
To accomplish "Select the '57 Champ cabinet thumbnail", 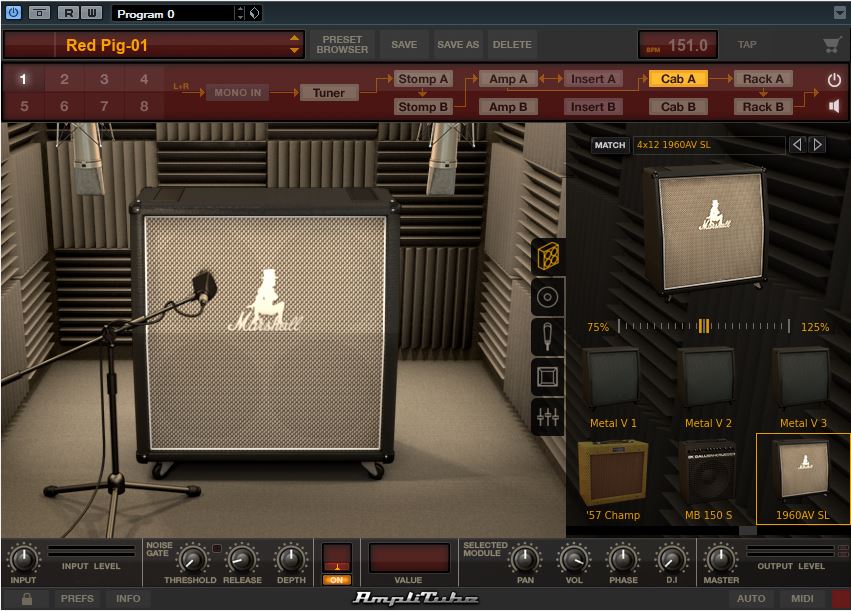I will point(612,477).
